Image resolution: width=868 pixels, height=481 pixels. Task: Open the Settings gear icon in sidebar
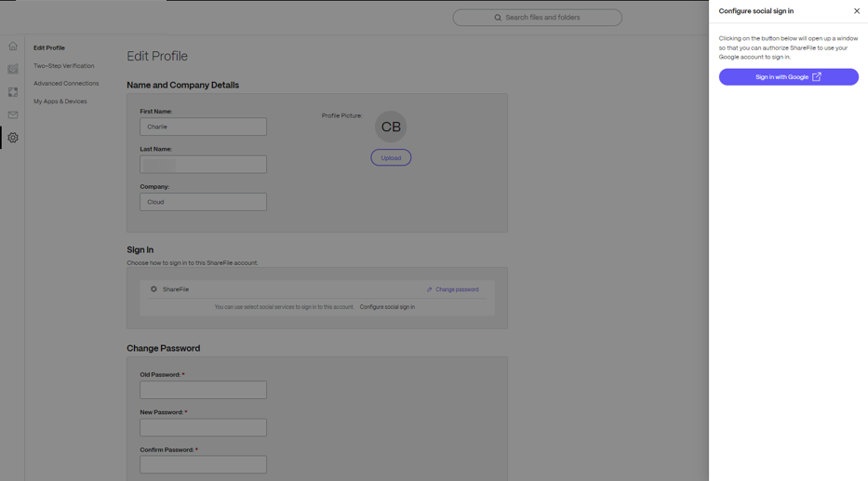(13, 138)
